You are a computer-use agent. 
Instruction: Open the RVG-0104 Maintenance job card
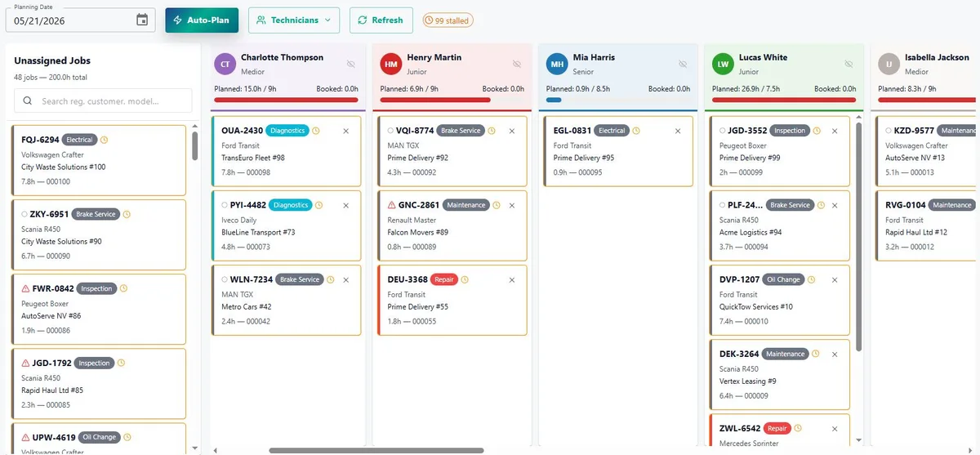coord(927,225)
